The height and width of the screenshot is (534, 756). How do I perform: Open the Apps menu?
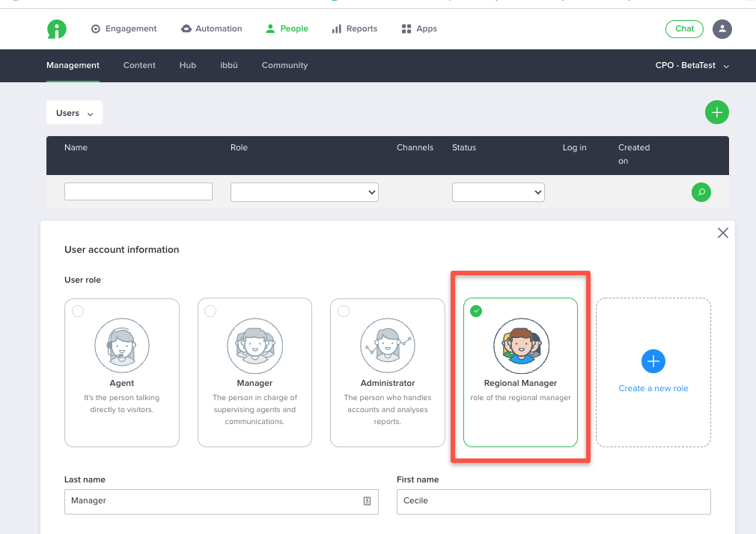(x=419, y=29)
